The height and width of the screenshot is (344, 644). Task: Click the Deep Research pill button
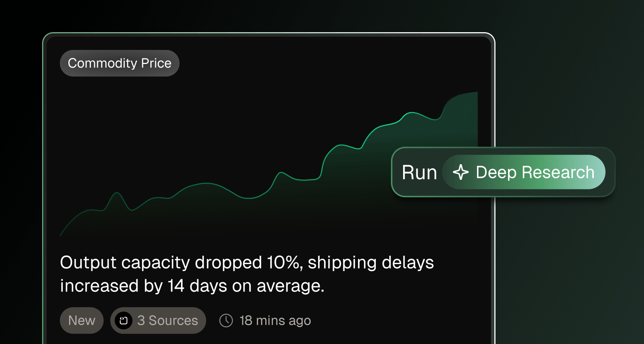pos(524,172)
